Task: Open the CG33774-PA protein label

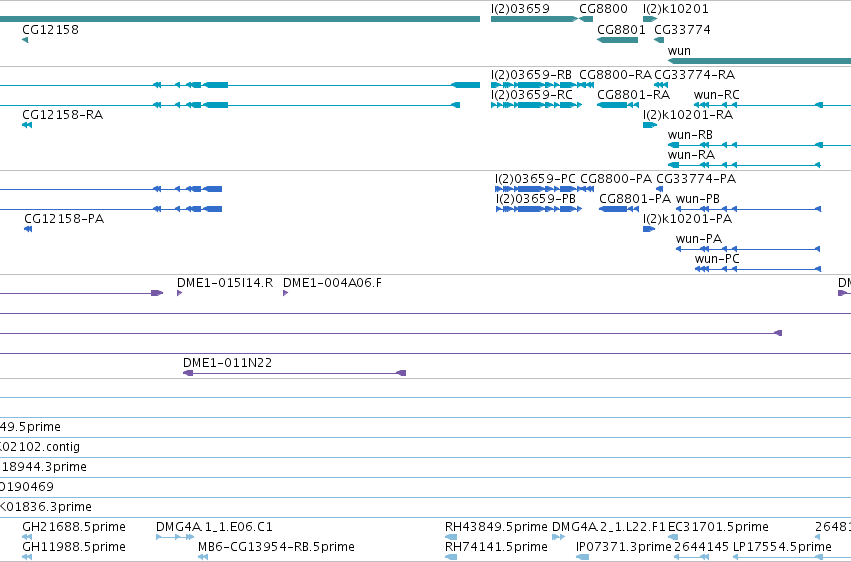Action: click(x=695, y=178)
